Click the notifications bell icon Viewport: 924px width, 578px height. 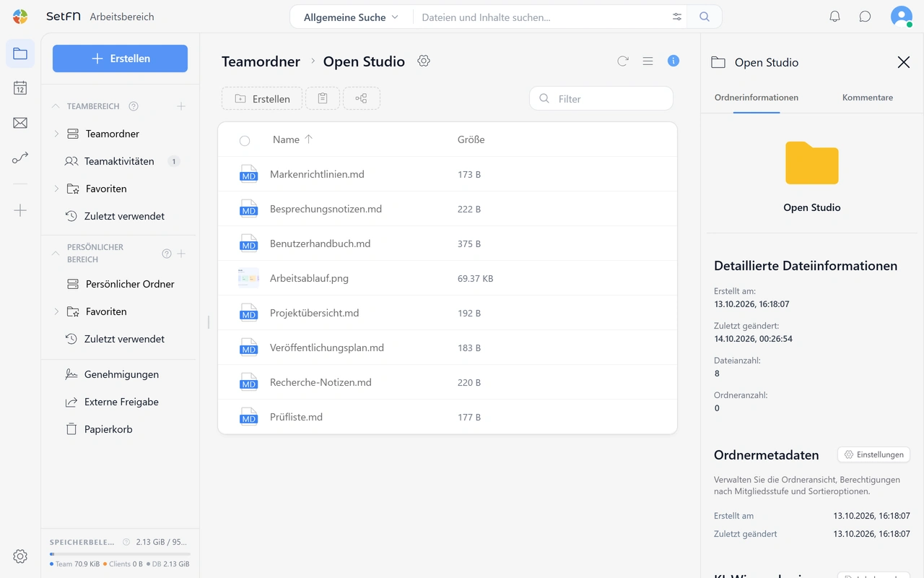click(834, 17)
